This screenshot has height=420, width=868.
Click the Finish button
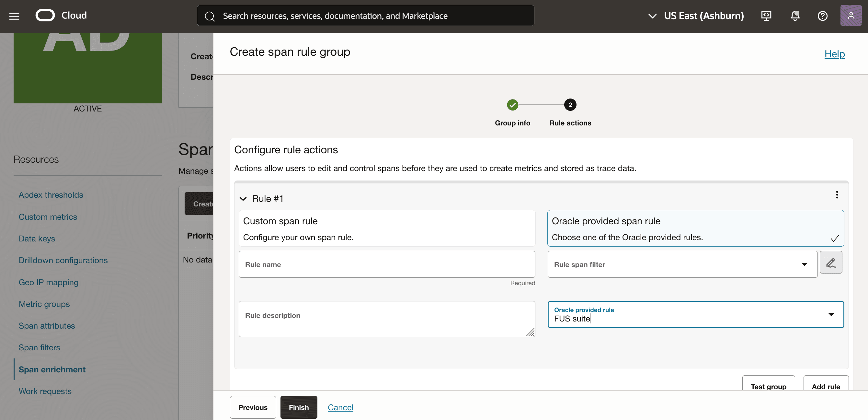298,407
